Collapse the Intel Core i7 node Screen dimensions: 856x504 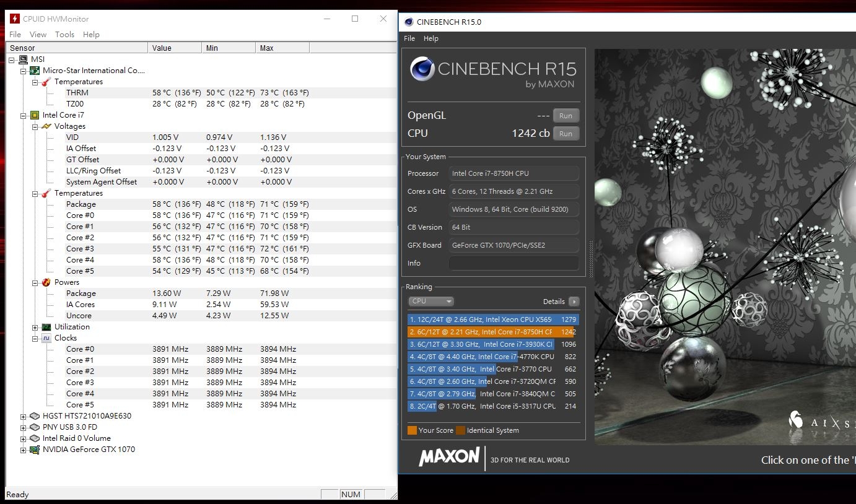24,115
